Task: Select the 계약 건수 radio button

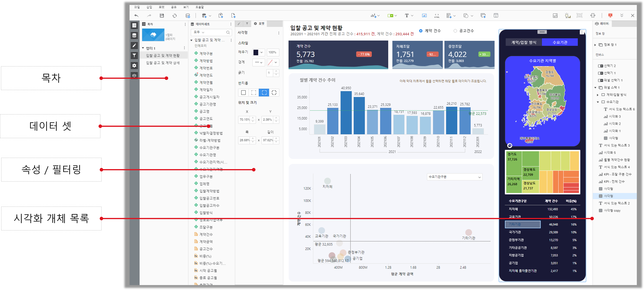Action: pyautogui.click(x=421, y=31)
